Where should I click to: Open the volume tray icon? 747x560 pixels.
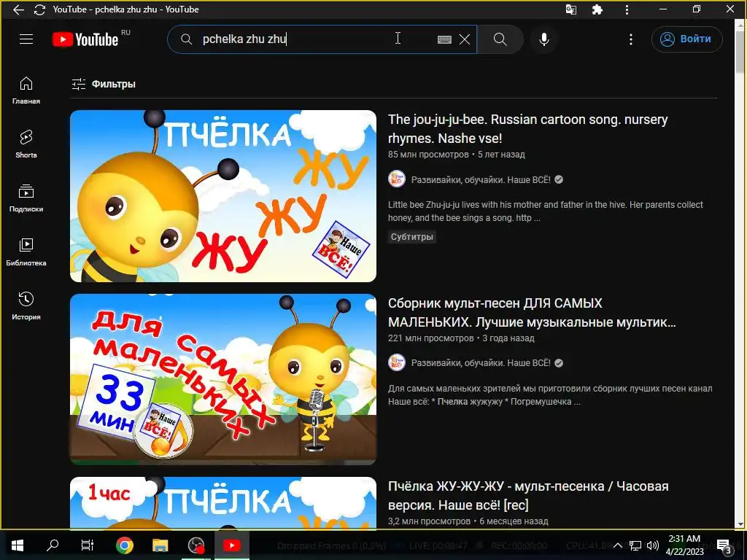click(653, 545)
